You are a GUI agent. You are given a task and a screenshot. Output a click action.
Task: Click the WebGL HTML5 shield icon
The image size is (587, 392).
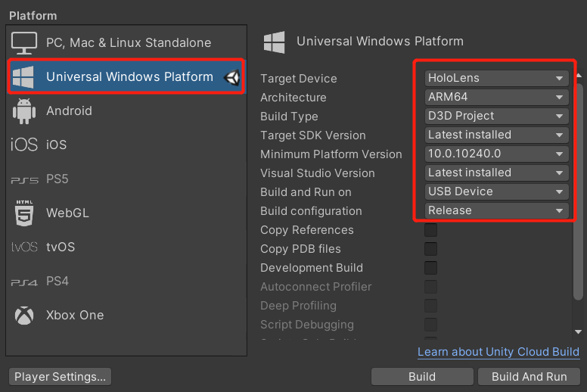click(x=24, y=213)
